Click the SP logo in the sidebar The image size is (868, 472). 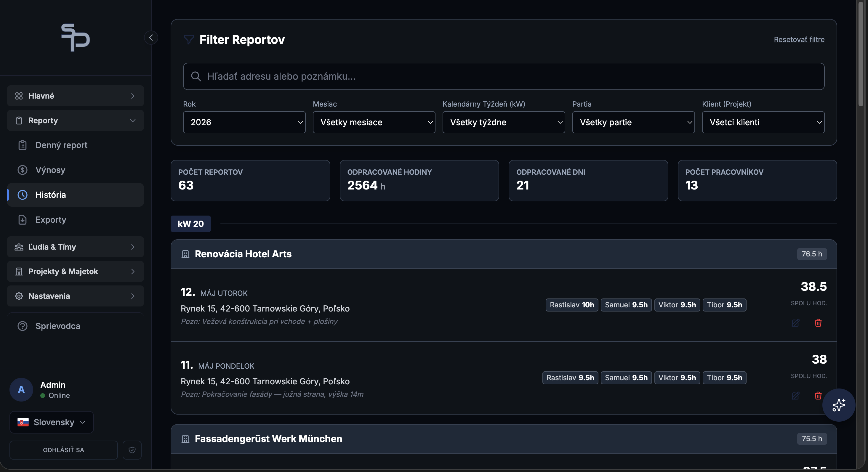(76, 37)
